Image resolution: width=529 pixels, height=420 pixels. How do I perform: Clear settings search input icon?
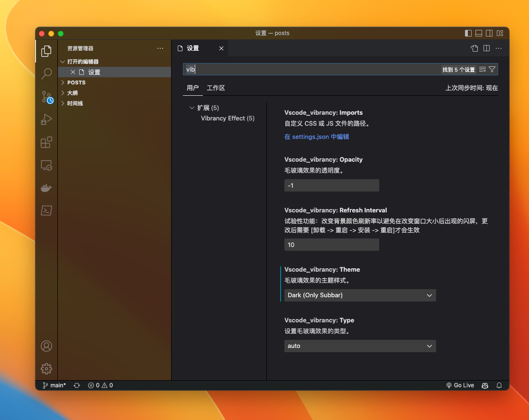[x=483, y=69]
